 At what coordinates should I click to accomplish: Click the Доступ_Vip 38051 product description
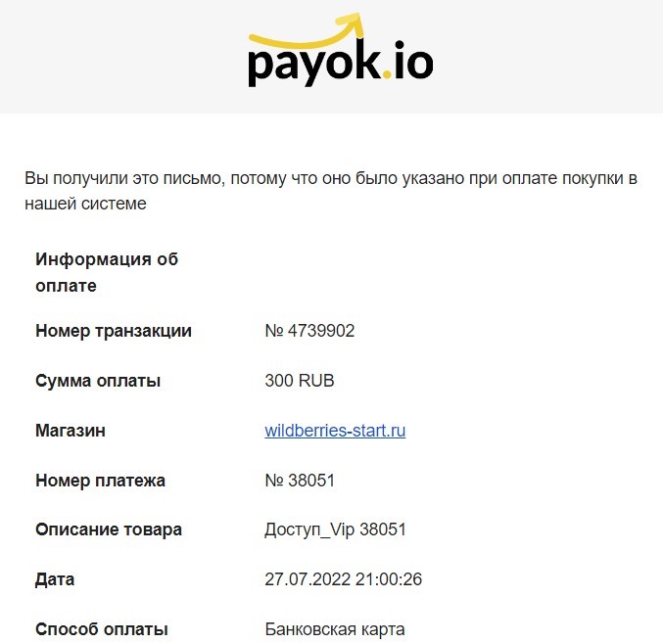pyautogui.click(x=335, y=529)
